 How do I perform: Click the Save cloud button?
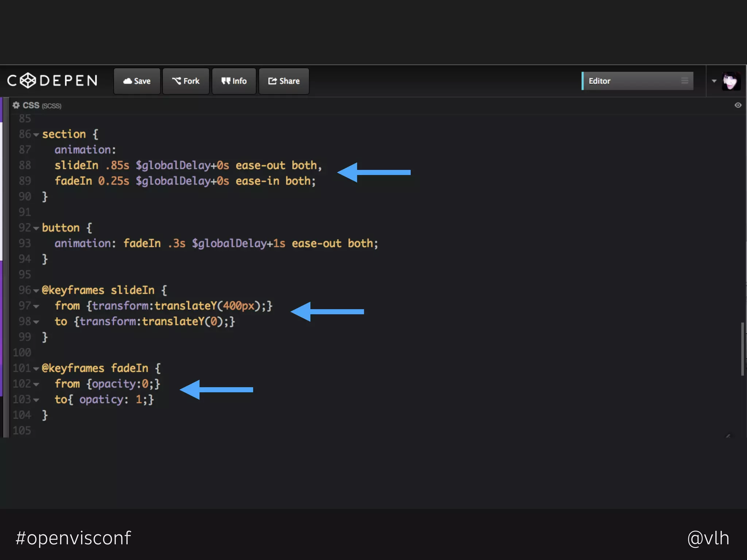pos(137,81)
